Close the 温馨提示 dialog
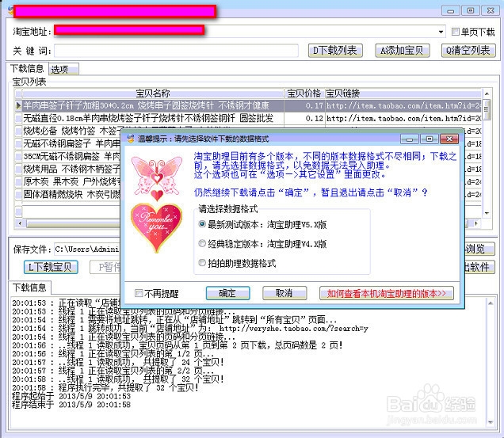504x438 pixels. click(449, 139)
